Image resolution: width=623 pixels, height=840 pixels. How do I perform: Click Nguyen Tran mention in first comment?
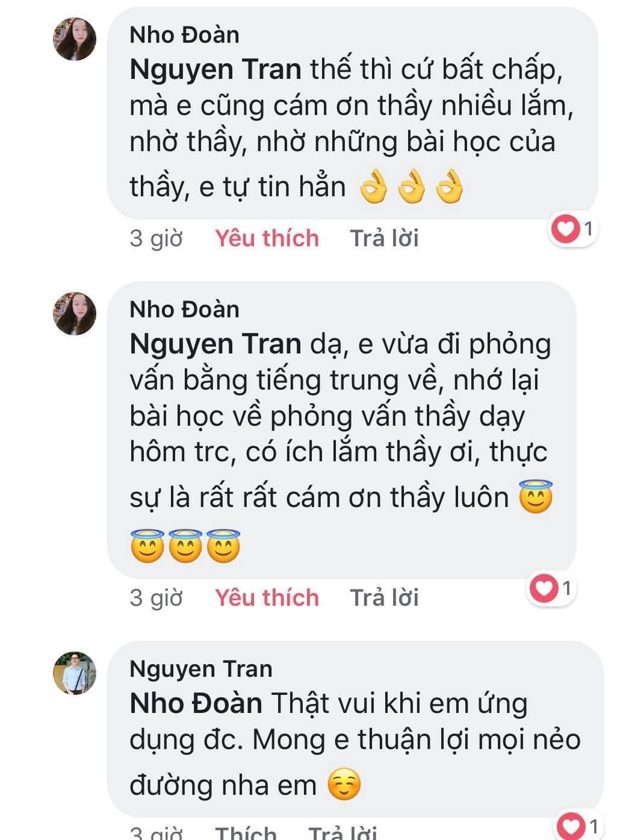pyautogui.click(x=215, y=70)
